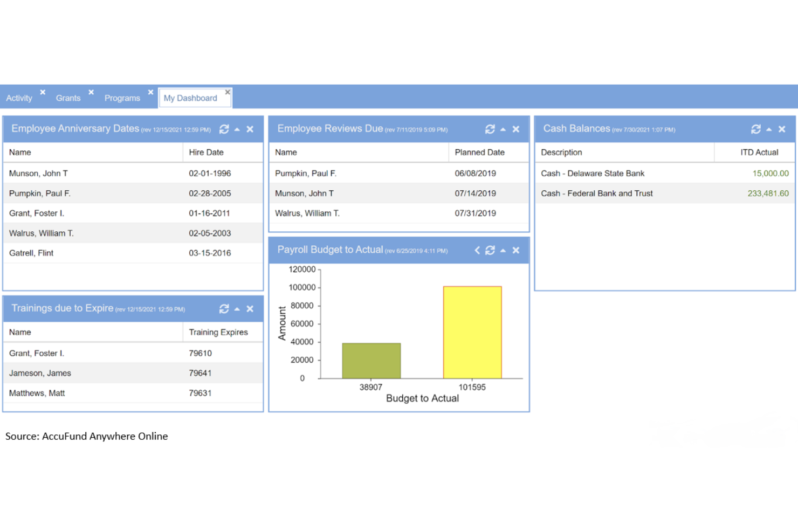Click the yellow 101595 bar on the chart
The width and height of the screenshot is (798, 532).
pyautogui.click(x=472, y=331)
